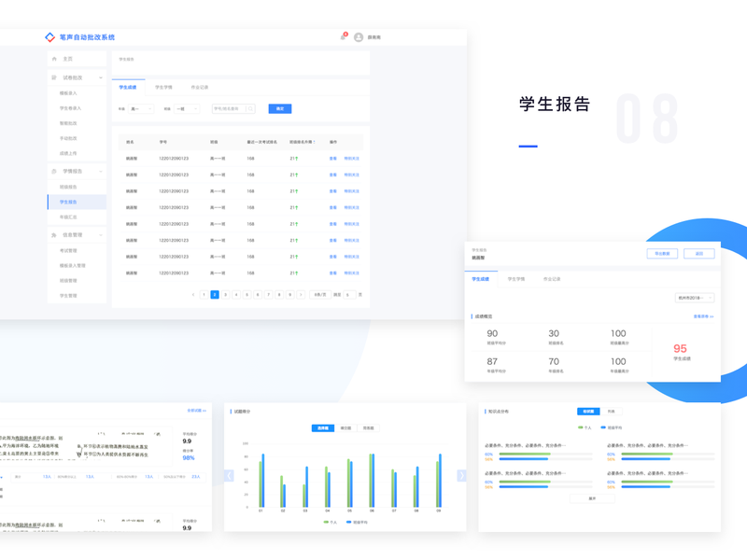This screenshot has height=560, width=747.
Task: Select 作业记录 tab in report detail card
Action: click(552, 279)
